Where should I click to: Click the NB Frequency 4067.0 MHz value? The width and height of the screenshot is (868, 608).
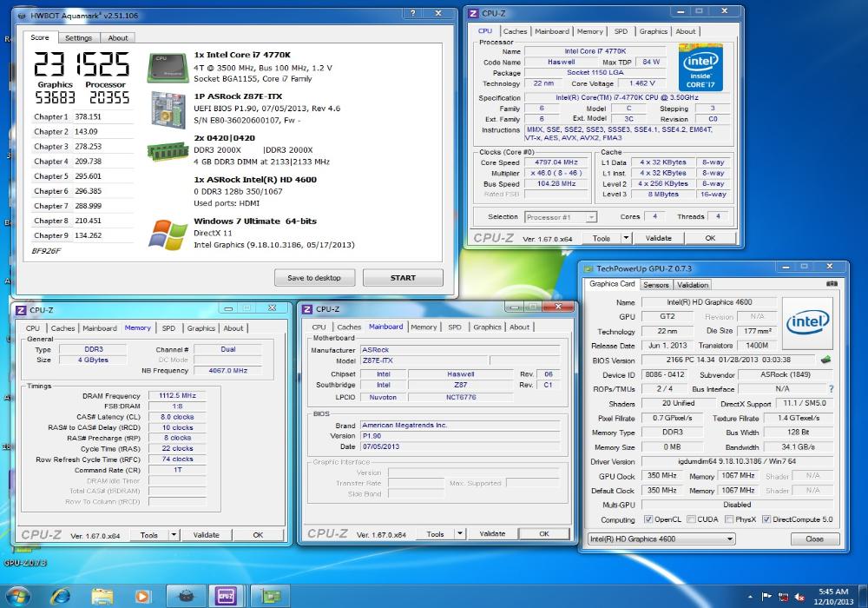(x=228, y=371)
